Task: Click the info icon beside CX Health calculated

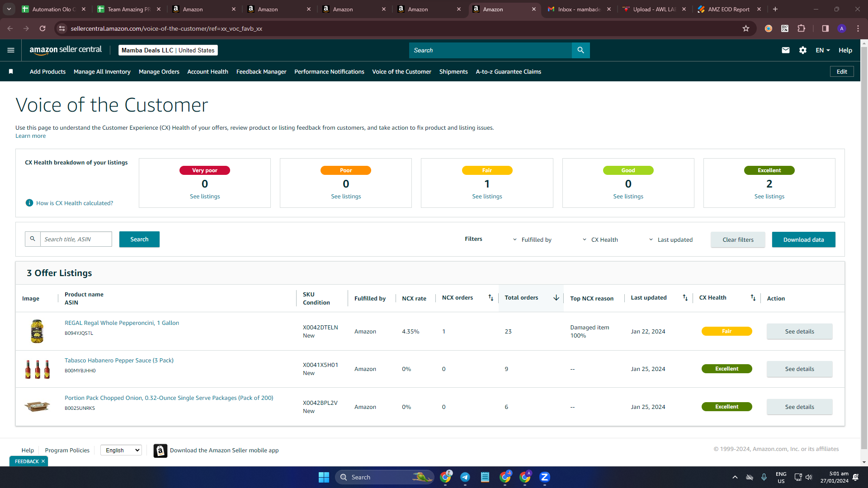Action: pos(29,203)
